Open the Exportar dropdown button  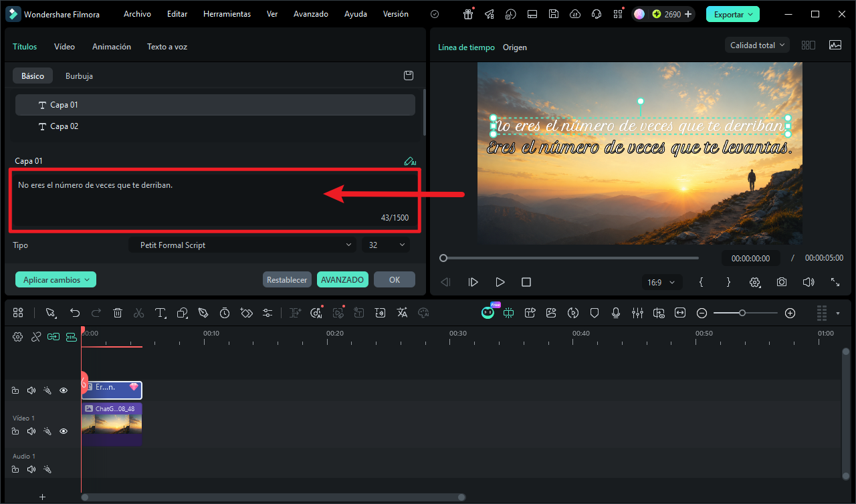[x=733, y=14]
